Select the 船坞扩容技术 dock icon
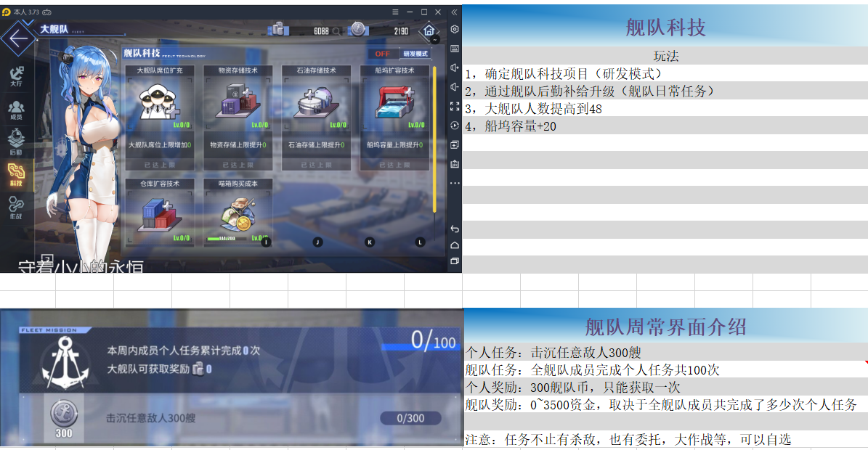 (x=394, y=102)
